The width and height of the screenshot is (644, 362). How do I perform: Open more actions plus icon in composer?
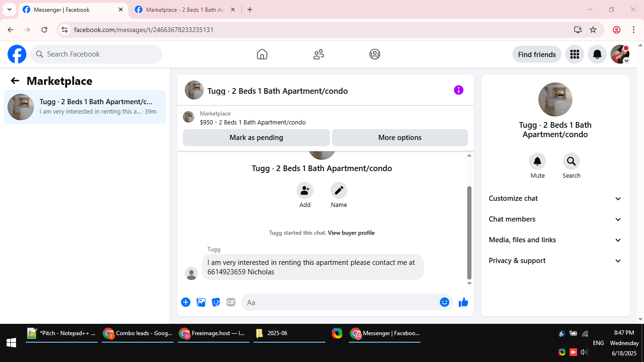(x=186, y=302)
